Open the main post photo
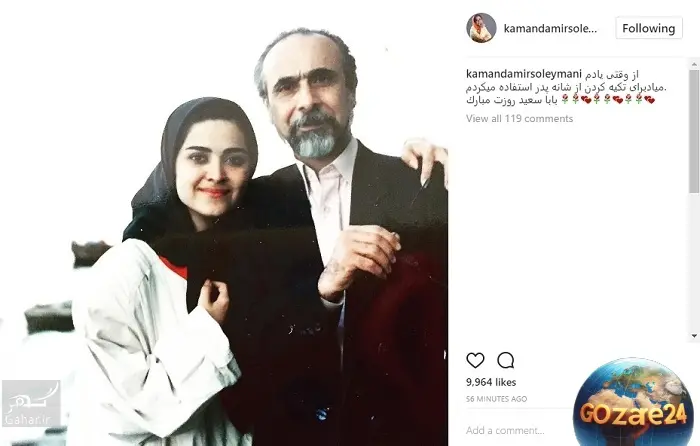700x446 pixels. [224, 223]
